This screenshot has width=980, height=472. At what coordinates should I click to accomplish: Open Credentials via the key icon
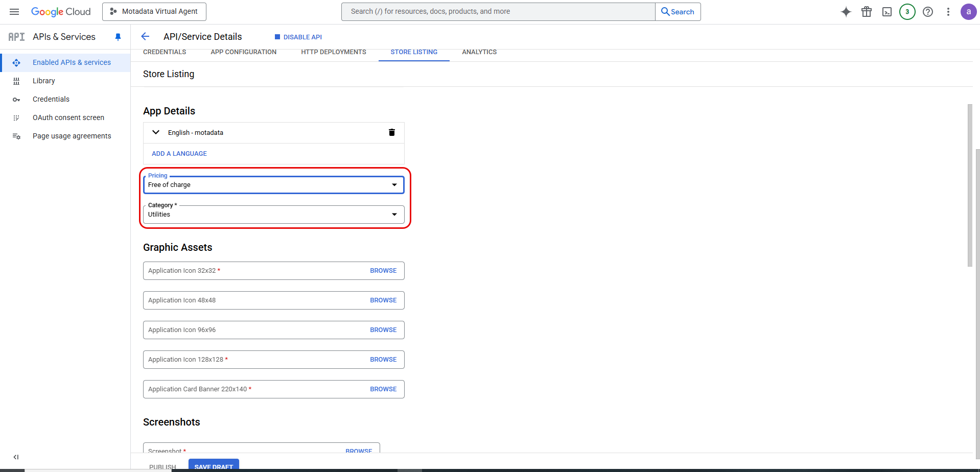(x=16, y=99)
